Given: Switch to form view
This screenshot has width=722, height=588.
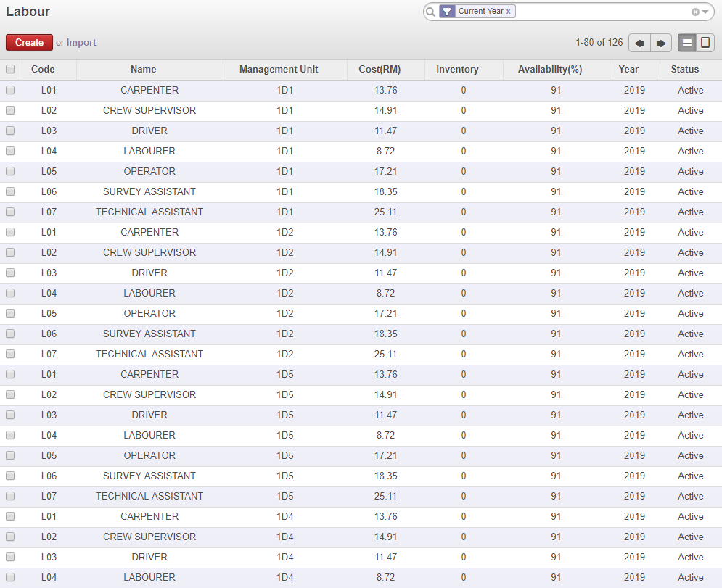Looking at the screenshot, I should (705, 43).
